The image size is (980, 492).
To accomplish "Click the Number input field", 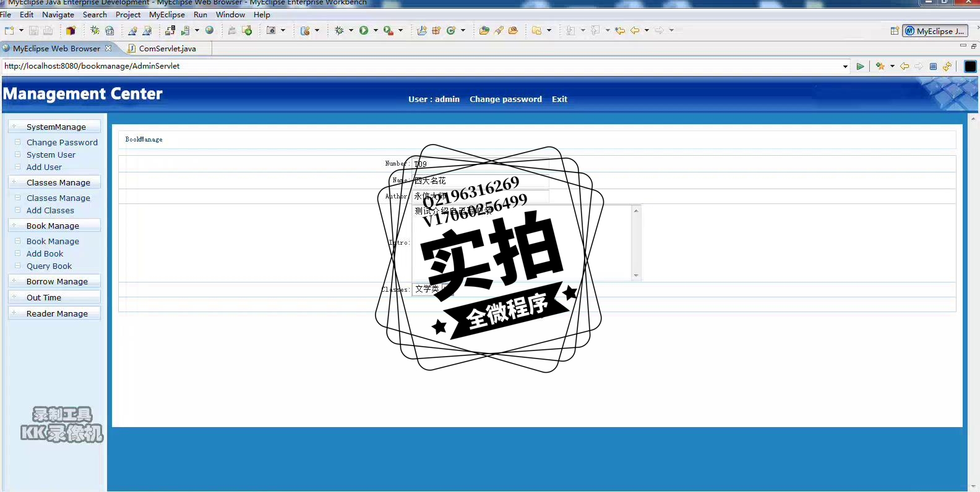I will click(x=480, y=164).
